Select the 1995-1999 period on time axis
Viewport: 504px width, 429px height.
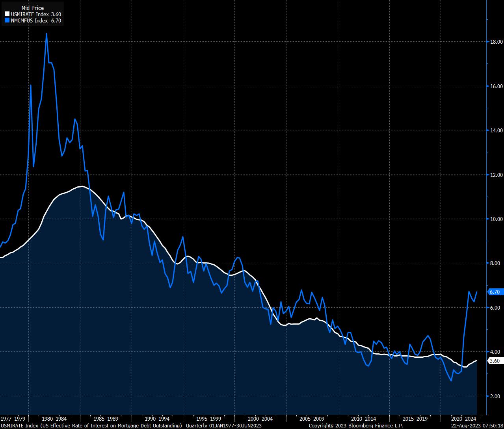(x=209, y=419)
